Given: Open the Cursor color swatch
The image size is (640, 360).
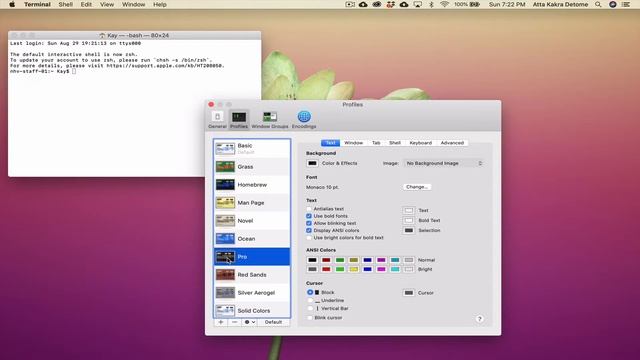Looking at the screenshot, I should tap(409, 293).
